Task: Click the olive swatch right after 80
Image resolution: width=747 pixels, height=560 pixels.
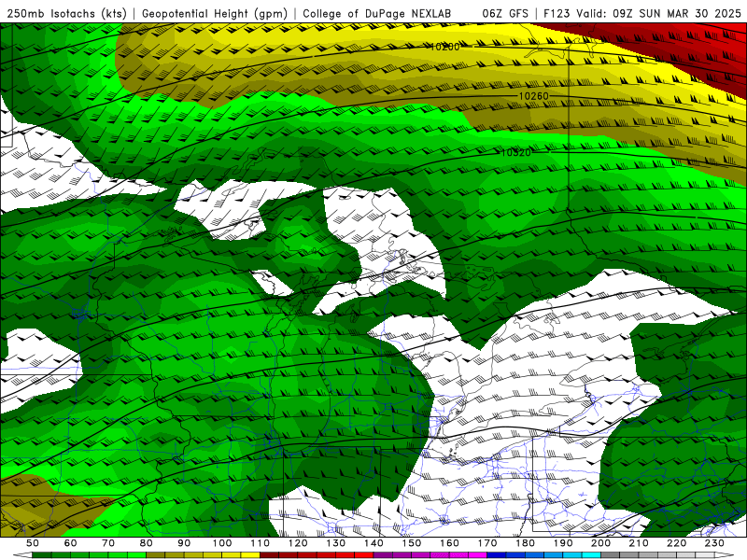Action: (155, 555)
